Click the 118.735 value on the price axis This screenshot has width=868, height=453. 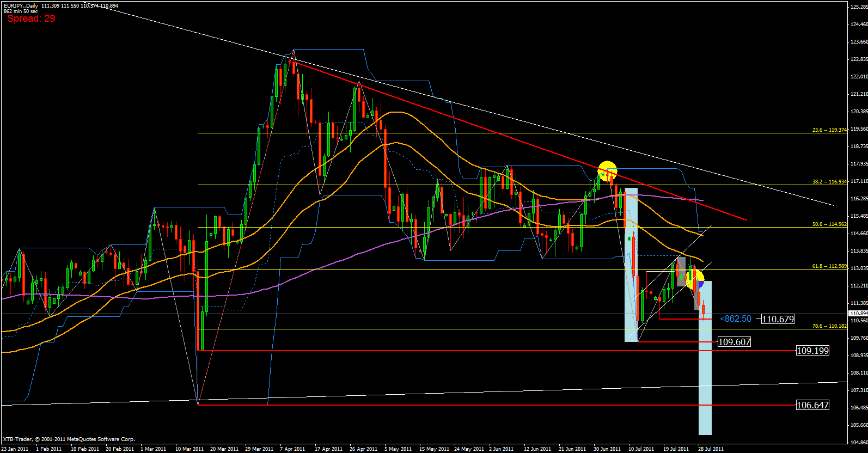(859, 146)
